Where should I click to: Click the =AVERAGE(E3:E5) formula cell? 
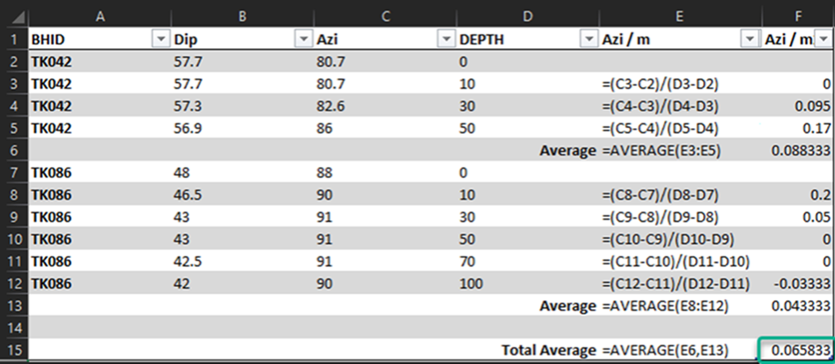tap(680, 151)
